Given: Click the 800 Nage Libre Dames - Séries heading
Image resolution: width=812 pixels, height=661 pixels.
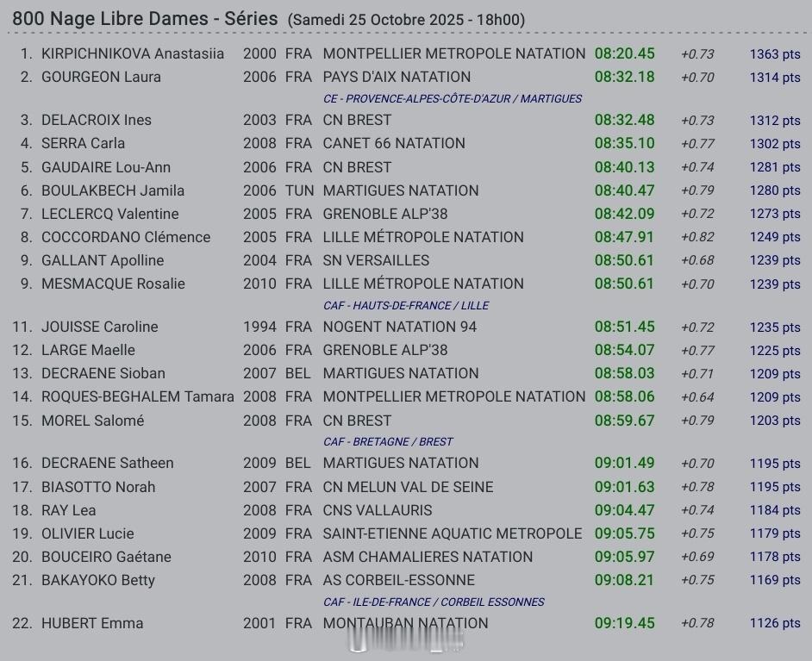Looking at the screenshot, I should click(x=145, y=19).
